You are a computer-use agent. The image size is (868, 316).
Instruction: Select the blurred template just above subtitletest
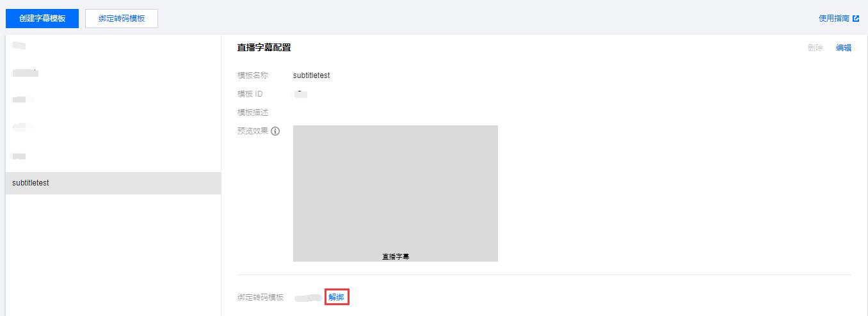[x=113, y=155]
